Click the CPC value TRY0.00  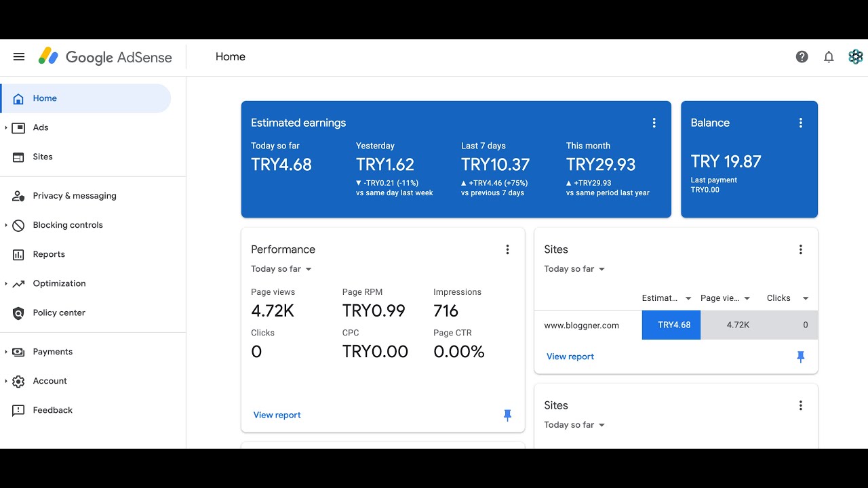(x=375, y=352)
